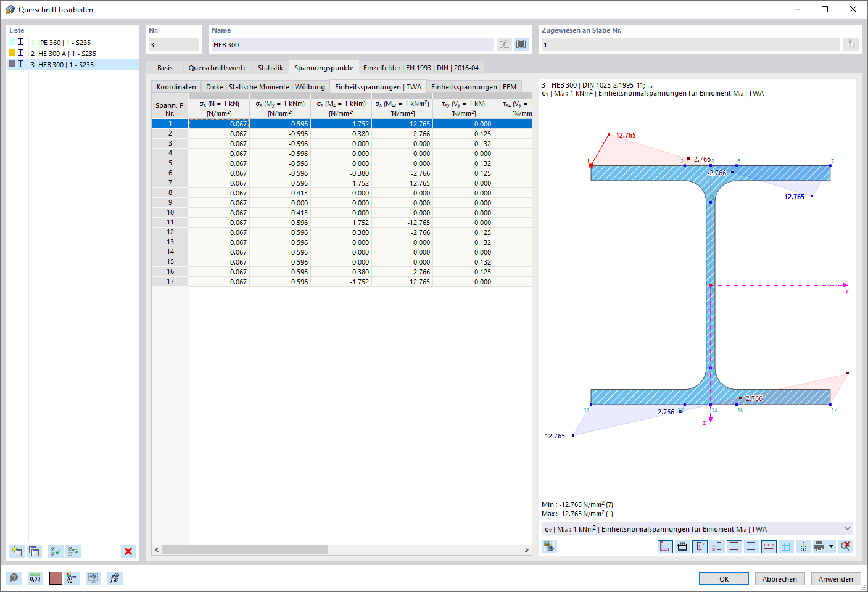Click the pink color swatch at bottom left
868x592 pixels.
pos(55,578)
